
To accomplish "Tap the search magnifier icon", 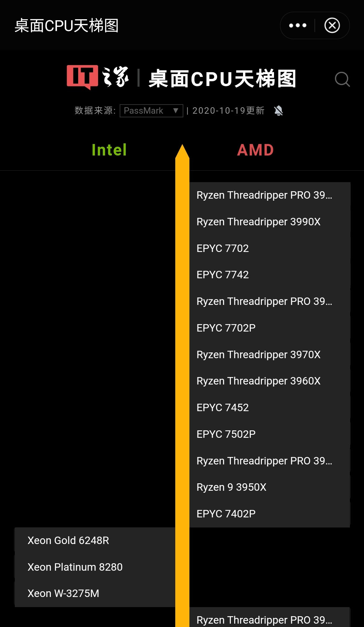I will (x=342, y=80).
